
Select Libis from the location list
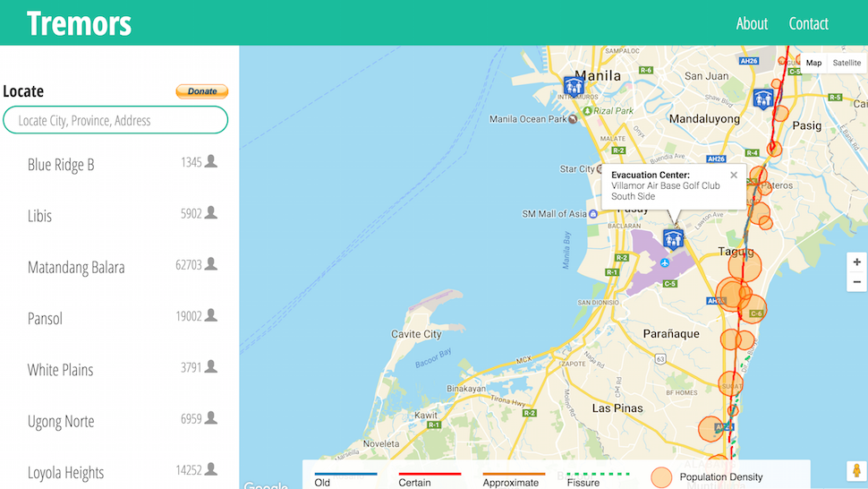point(40,216)
